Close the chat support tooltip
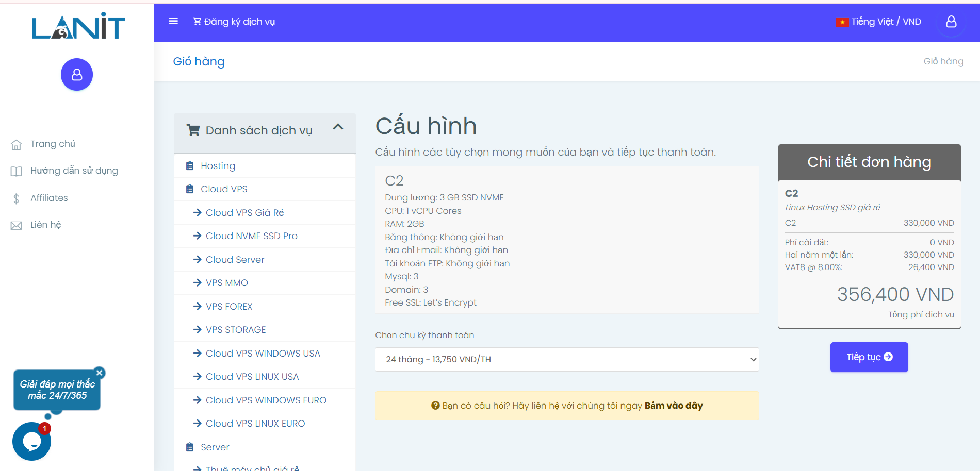This screenshot has height=471, width=980. [100, 373]
